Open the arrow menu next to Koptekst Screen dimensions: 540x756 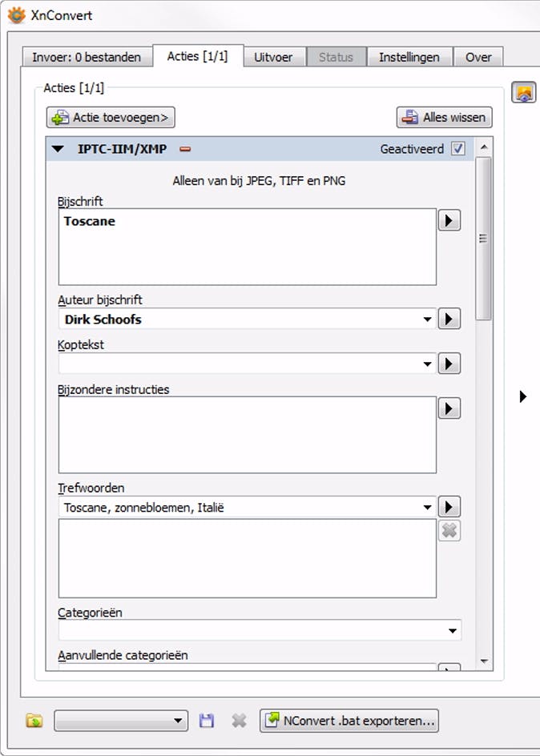point(449,364)
